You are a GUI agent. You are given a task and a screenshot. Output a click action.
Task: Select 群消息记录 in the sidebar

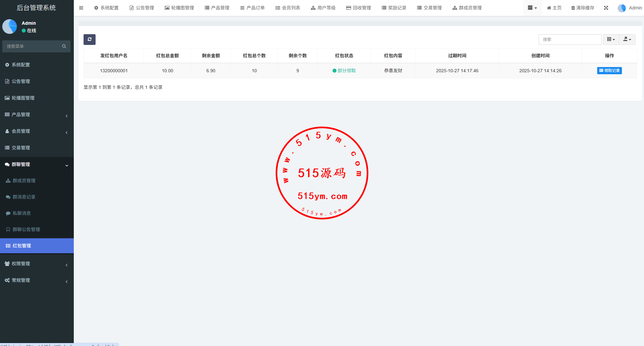click(x=24, y=197)
